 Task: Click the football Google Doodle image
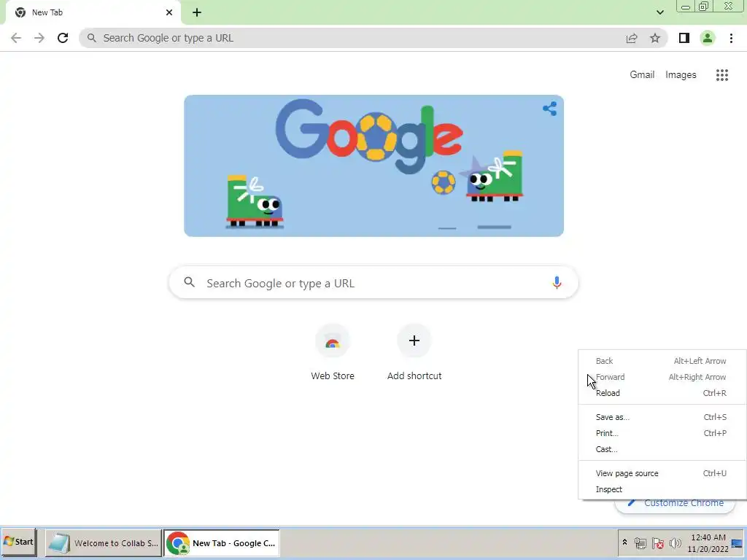(374, 166)
